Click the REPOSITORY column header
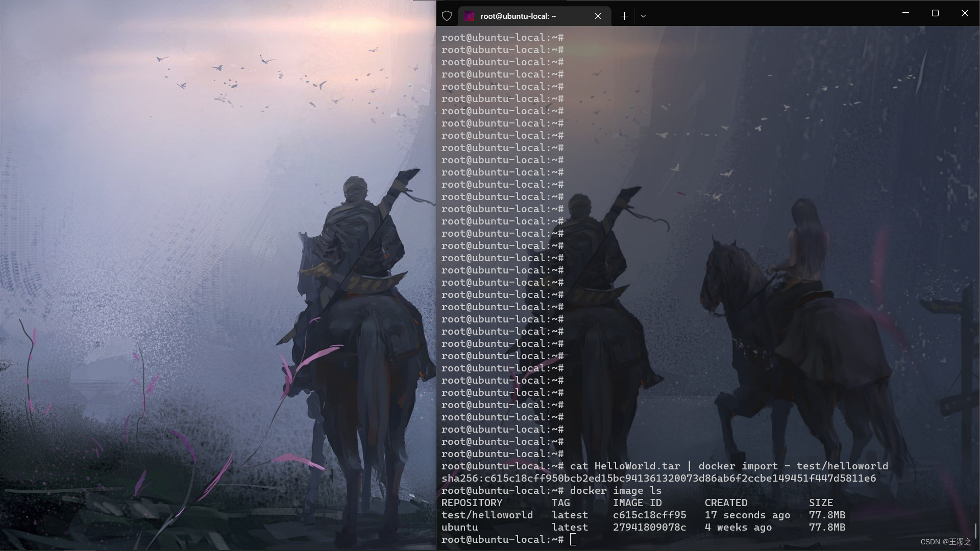Viewport: 980px width, 551px height. coord(472,503)
